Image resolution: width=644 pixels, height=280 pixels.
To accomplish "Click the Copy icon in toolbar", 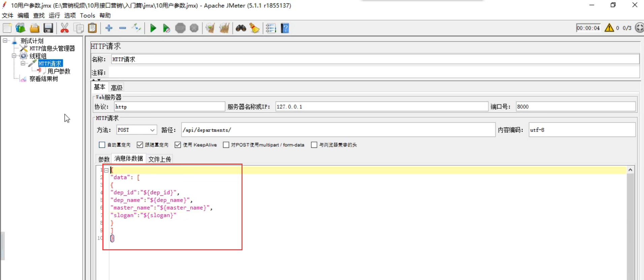I will point(78,28).
